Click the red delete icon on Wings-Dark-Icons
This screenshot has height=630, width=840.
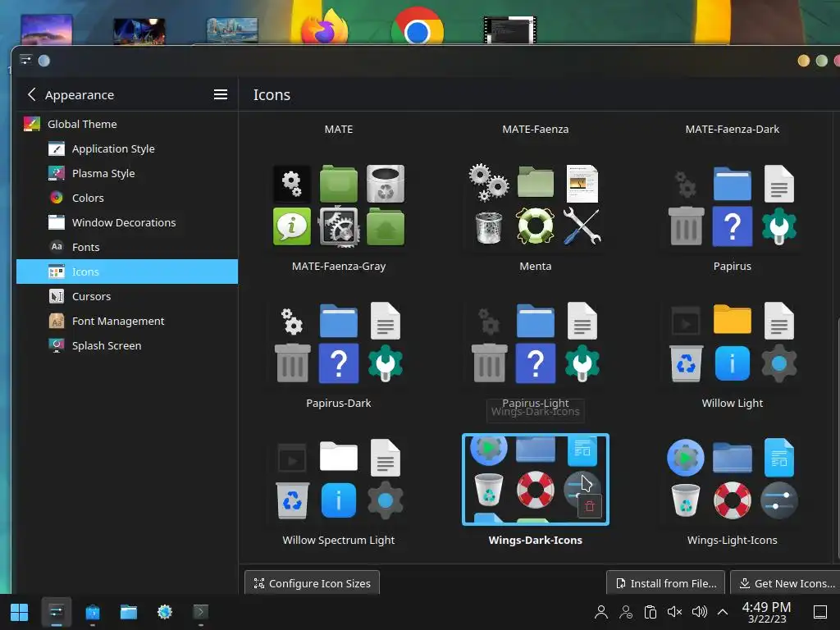pos(589,506)
